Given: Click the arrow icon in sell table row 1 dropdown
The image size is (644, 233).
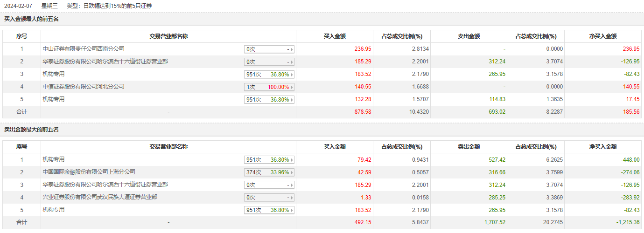Looking at the screenshot, I should (293, 160).
